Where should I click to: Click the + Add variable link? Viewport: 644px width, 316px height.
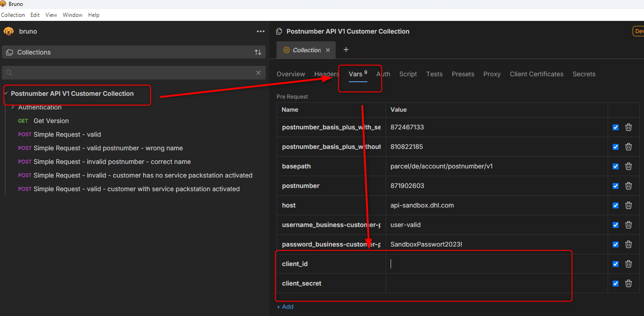point(285,307)
